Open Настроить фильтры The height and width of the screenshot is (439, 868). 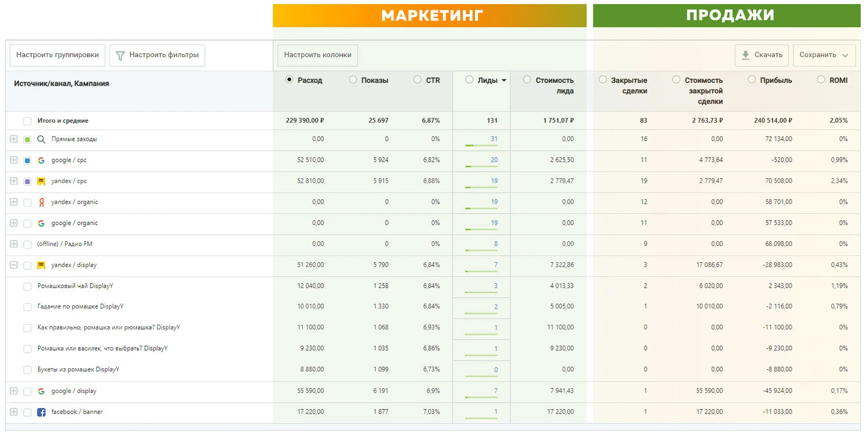coord(157,55)
